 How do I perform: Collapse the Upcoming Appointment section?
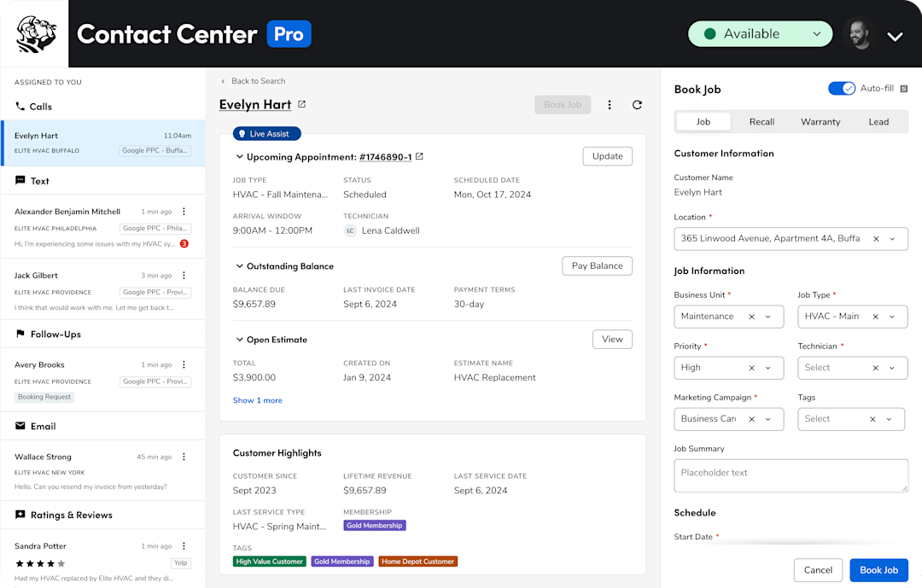click(239, 156)
